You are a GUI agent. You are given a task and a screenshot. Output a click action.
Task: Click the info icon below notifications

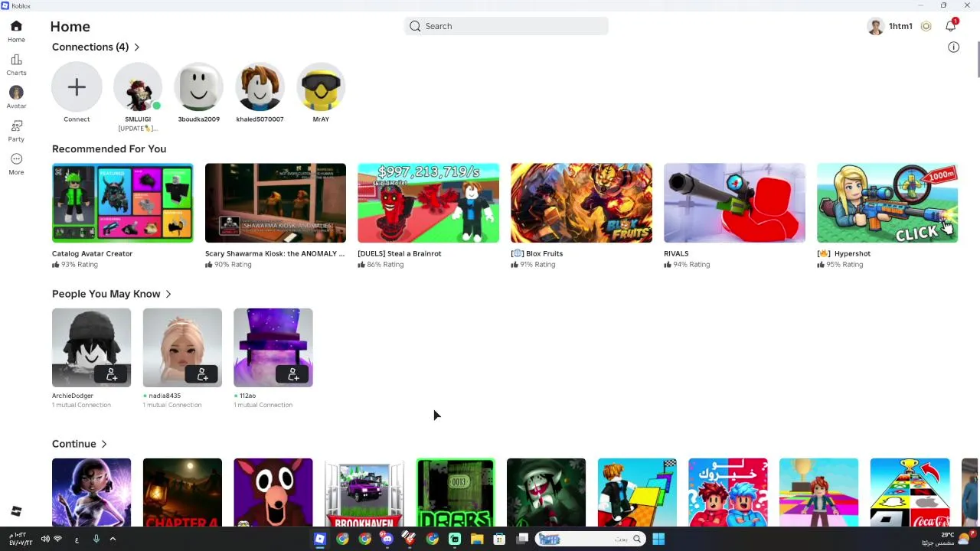click(953, 47)
